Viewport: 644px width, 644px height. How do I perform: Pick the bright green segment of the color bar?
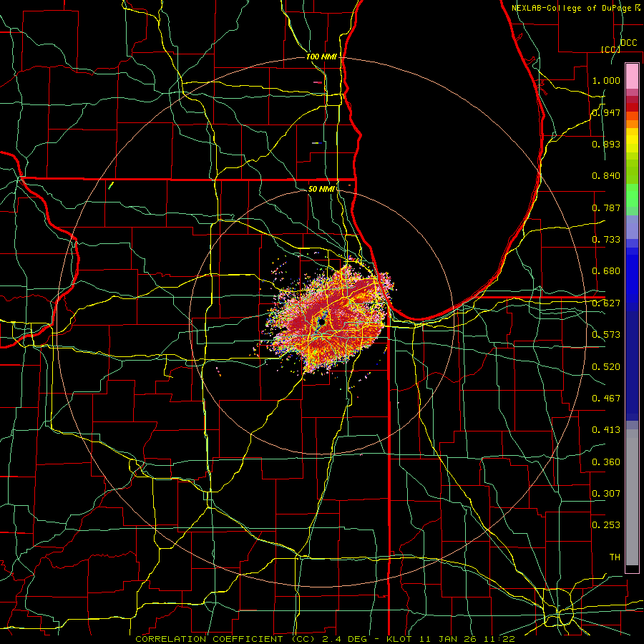click(x=632, y=195)
